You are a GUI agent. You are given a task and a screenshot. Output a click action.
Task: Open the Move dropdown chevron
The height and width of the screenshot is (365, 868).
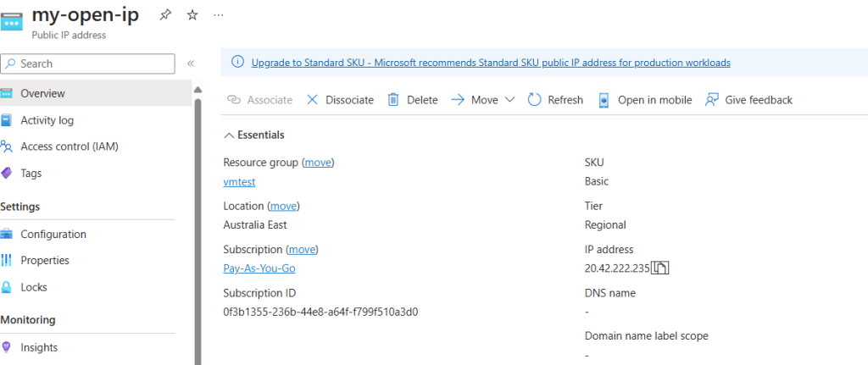509,100
